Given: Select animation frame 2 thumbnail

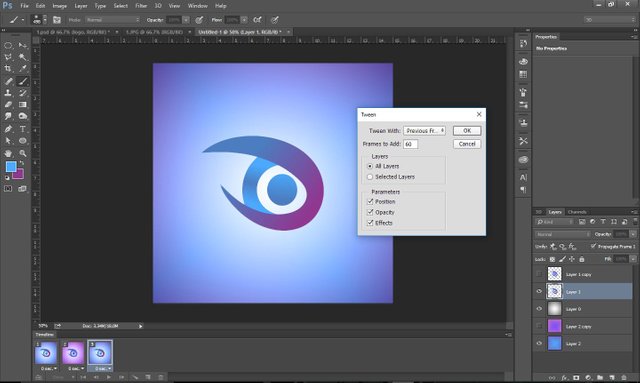Looking at the screenshot, I should tap(73, 353).
